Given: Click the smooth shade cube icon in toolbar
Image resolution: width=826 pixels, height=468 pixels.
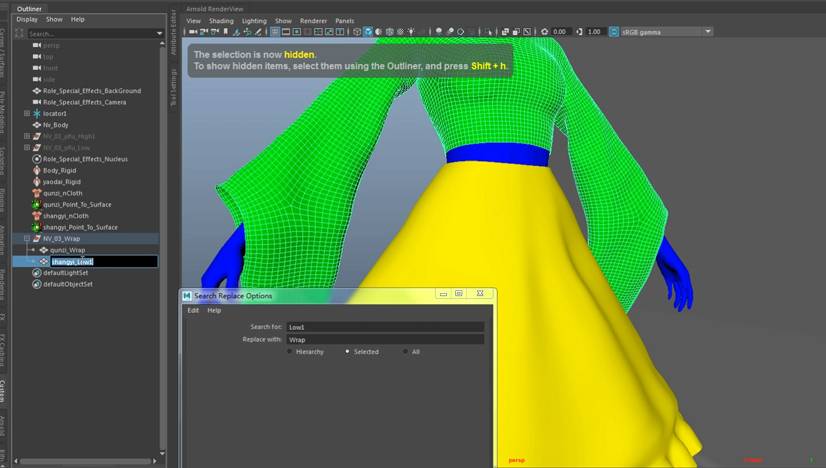Looking at the screenshot, I should [x=368, y=32].
